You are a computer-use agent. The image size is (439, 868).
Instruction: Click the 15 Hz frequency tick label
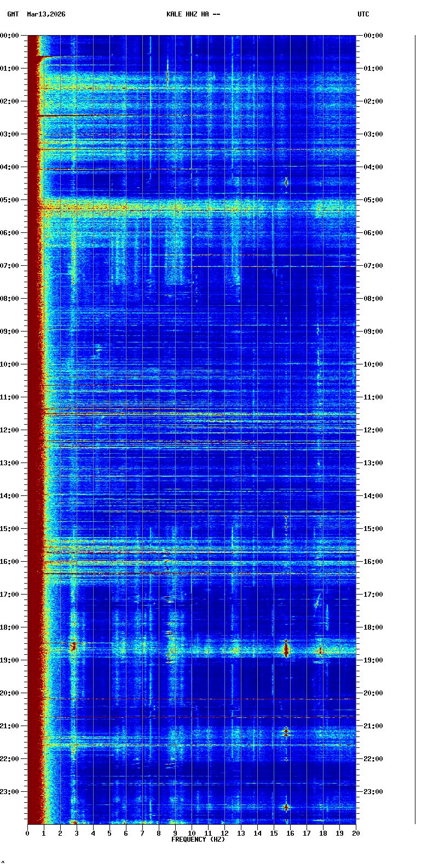click(274, 833)
